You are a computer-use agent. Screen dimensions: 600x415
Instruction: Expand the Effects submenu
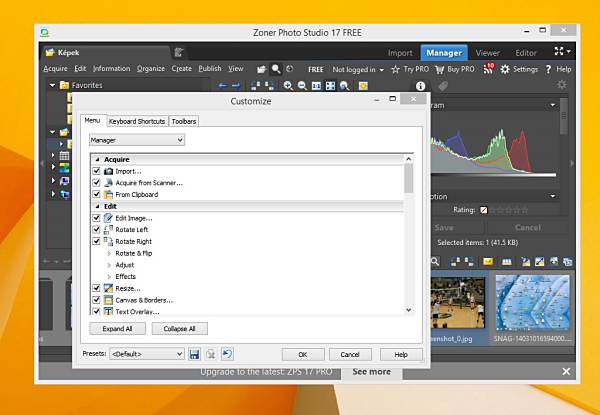pos(109,276)
